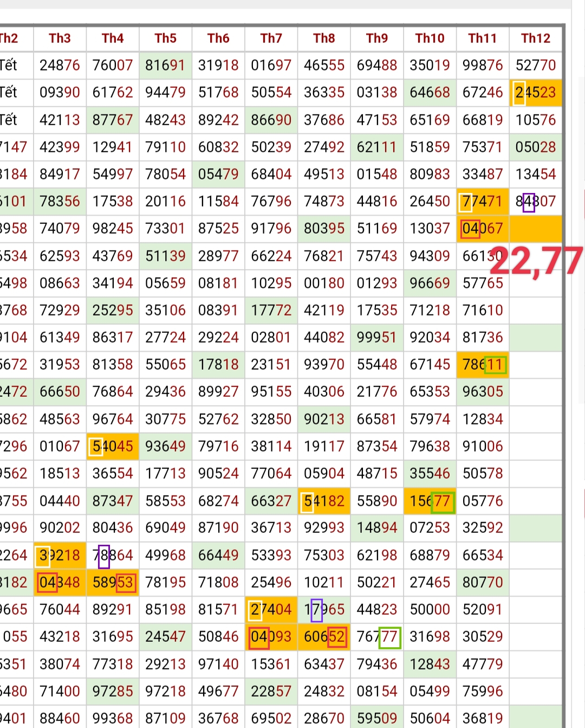
Task: Click the orange cell 27404
Action: 271,609
